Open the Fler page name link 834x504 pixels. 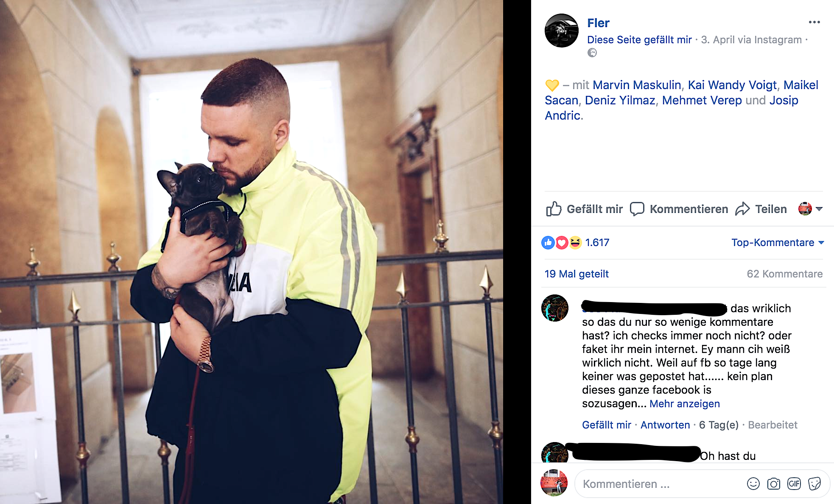tap(598, 23)
